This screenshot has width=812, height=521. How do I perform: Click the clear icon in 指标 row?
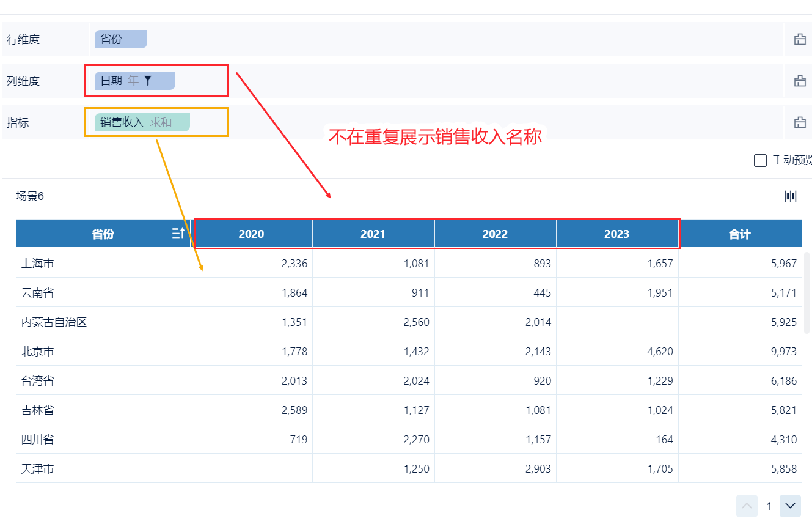click(x=800, y=122)
